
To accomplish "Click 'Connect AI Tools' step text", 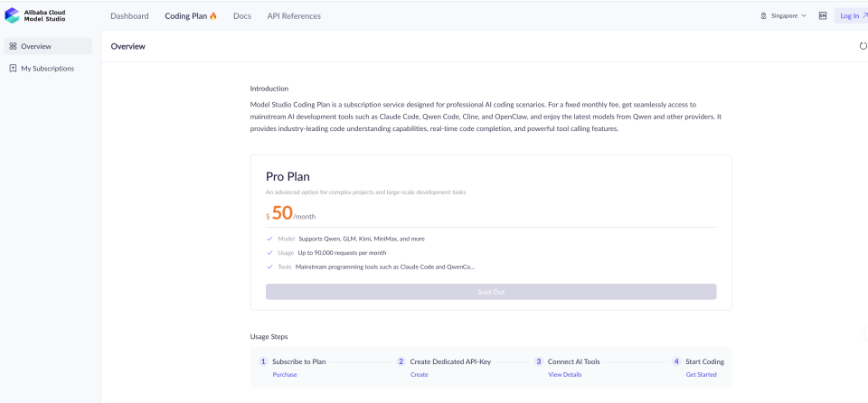I will pos(573,361).
